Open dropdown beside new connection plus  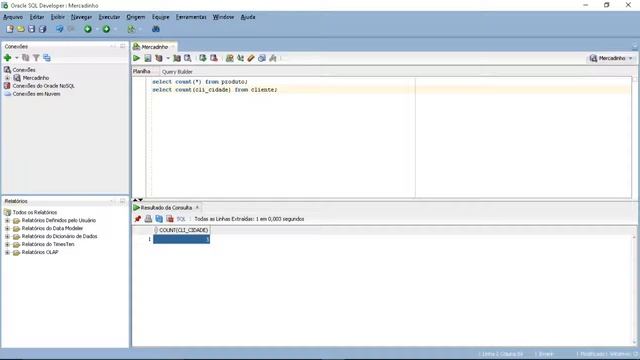click(16, 58)
